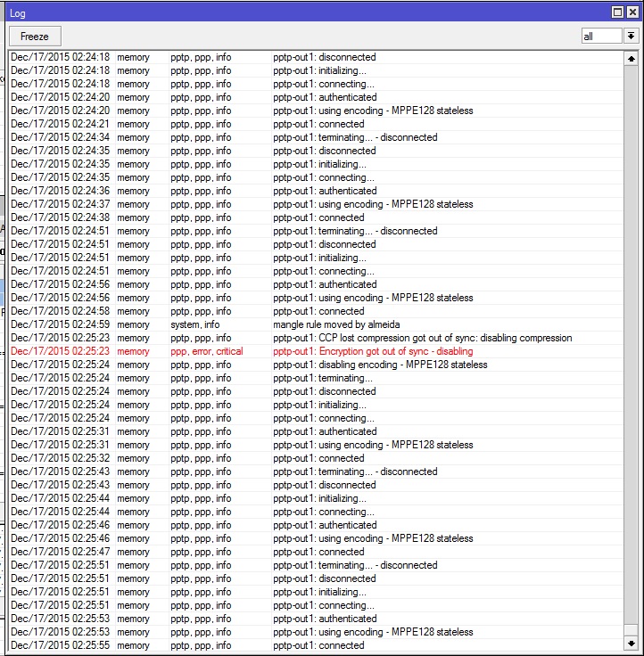This screenshot has width=644, height=656.
Task: Select the 02:25:43 'terminating... - disconnected' entry
Action: (x=316, y=471)
